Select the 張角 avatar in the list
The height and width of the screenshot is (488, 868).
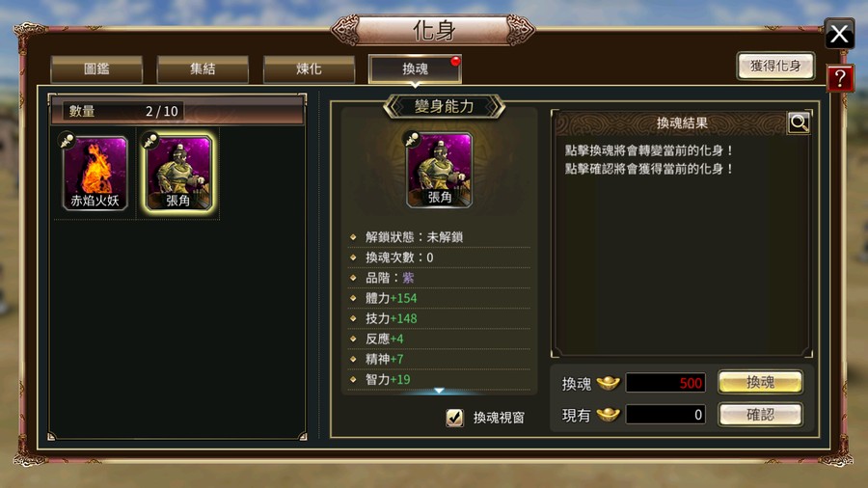(x=178, y=173)
